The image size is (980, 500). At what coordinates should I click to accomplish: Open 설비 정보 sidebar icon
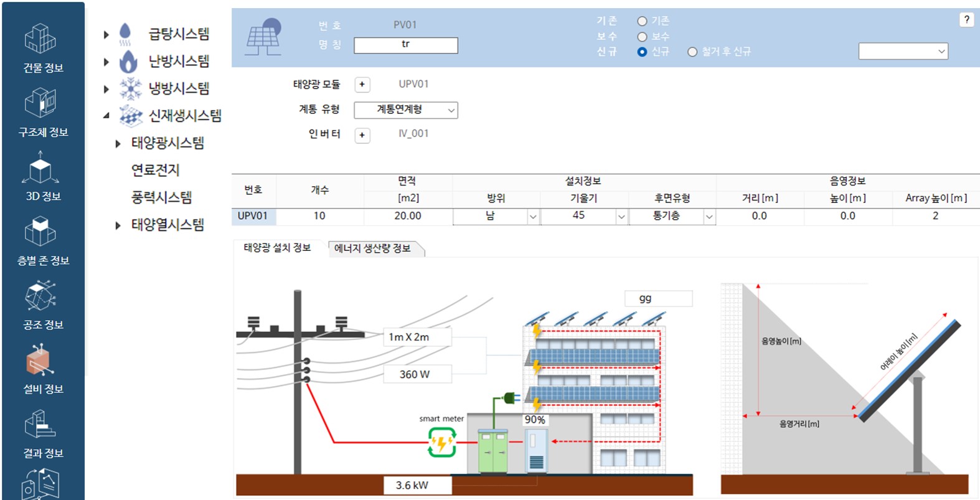tap(40, 361)
